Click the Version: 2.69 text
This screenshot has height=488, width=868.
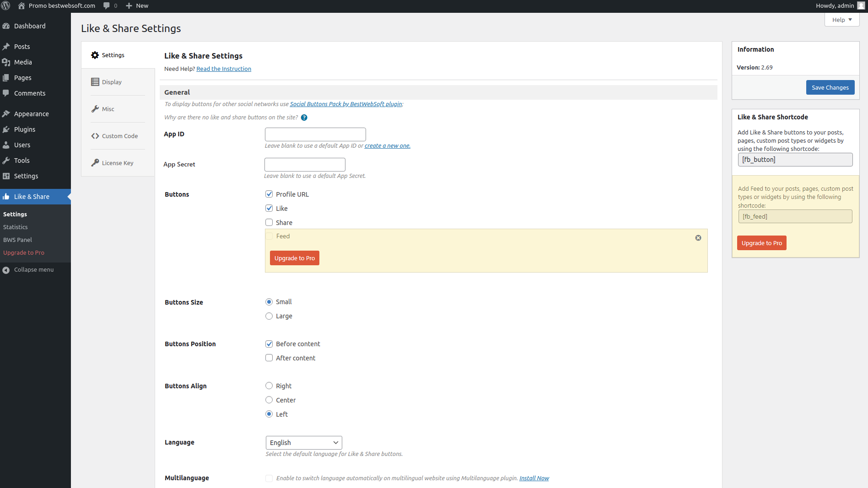(x=755, y=67)
